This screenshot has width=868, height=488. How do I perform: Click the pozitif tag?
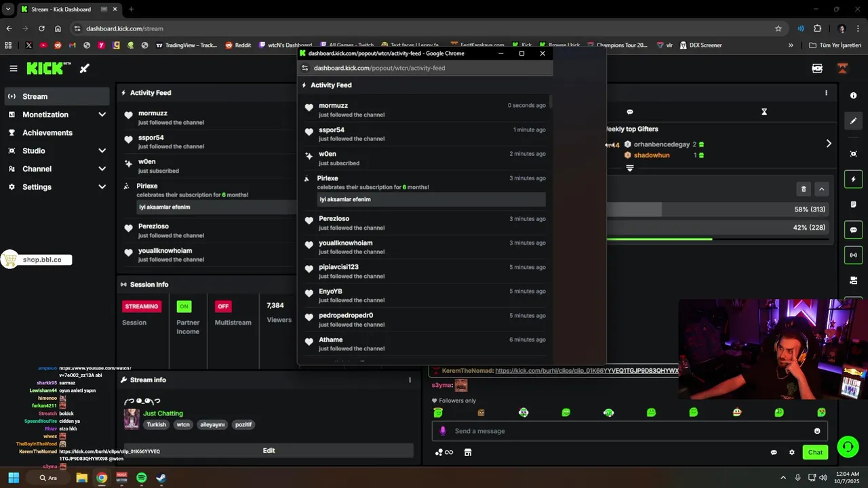pyautogui.click(x=243, y=425)
